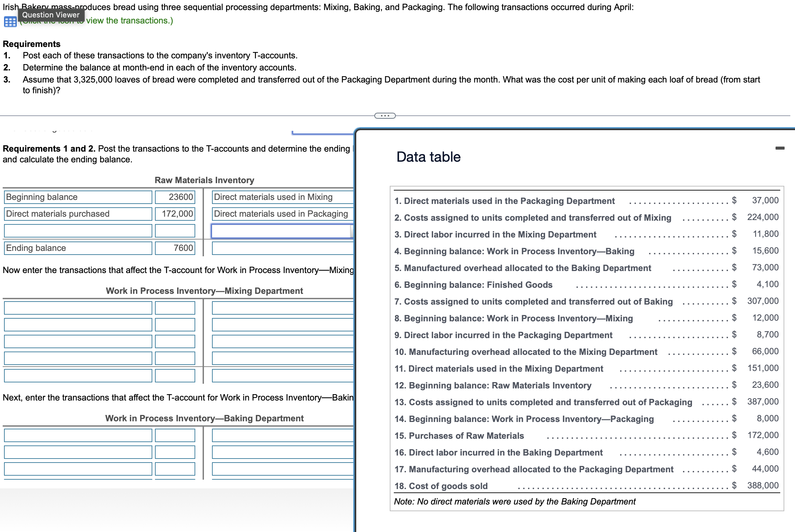Click the Direct materials purchased field
This screenshot has width=795, height=532.
[x=78, y=214]
